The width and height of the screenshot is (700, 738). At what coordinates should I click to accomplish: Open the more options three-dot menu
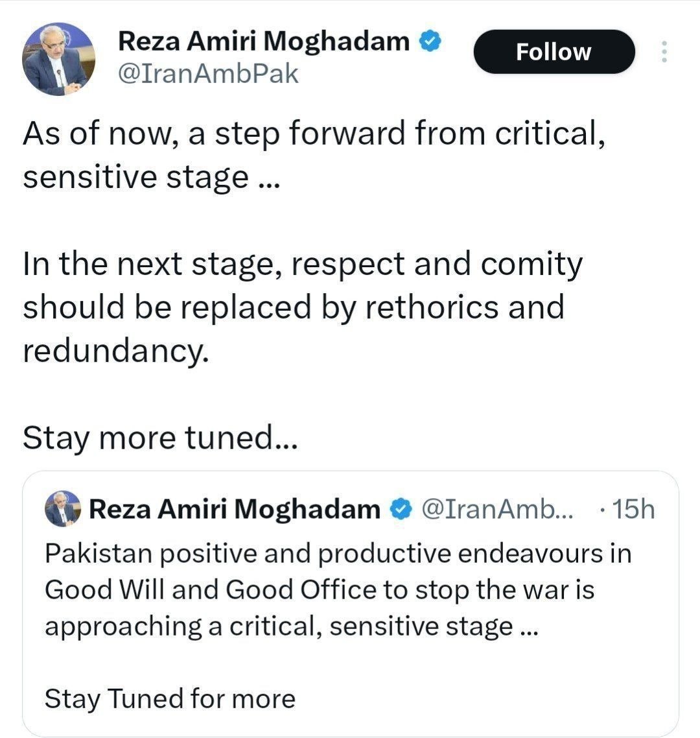(x=663, y=52)
